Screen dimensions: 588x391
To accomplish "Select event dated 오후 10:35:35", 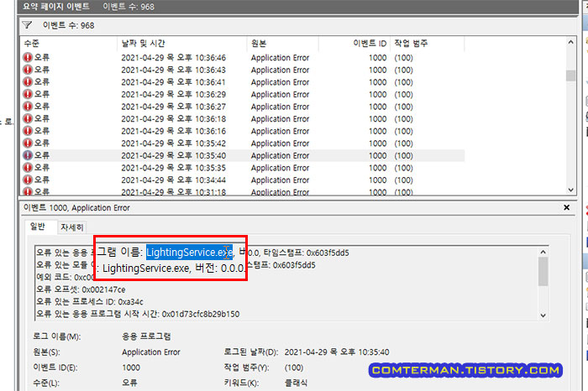I will click(243, 168).
